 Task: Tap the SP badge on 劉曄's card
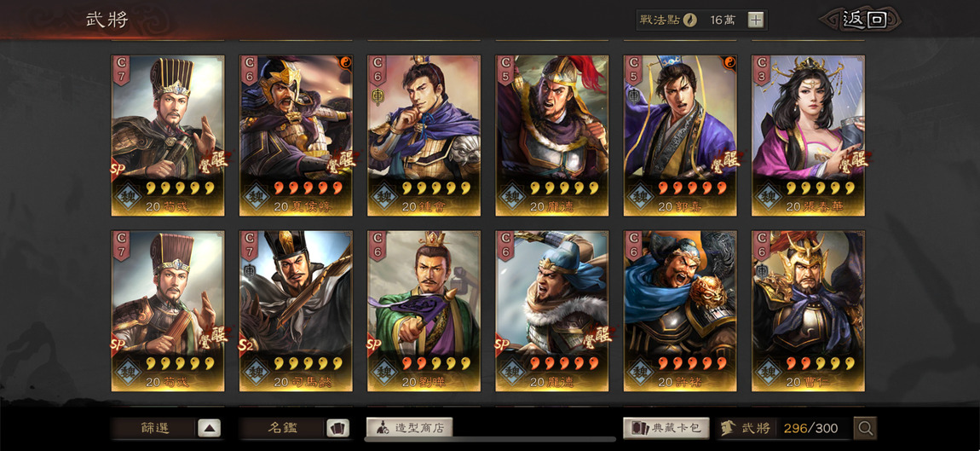pyautogui.click(x=373, y=346)
